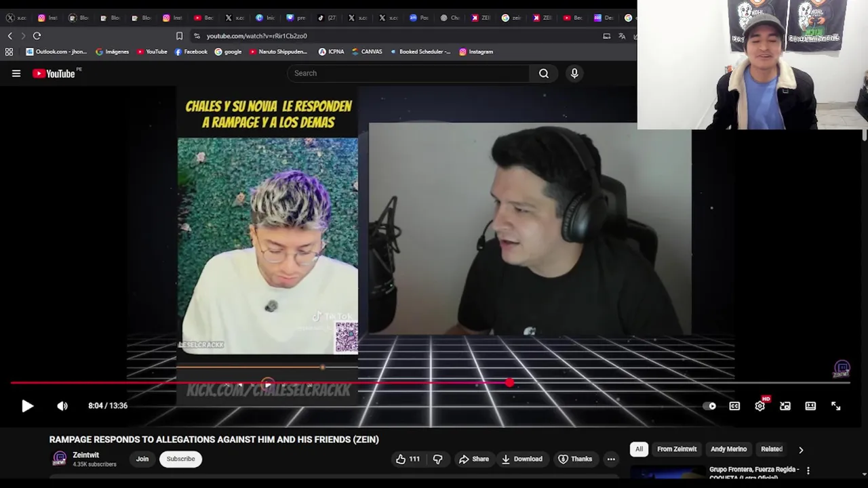868x488 pixels.
Task: Open the Facebook bookmark
Action: tap(191, 52)
